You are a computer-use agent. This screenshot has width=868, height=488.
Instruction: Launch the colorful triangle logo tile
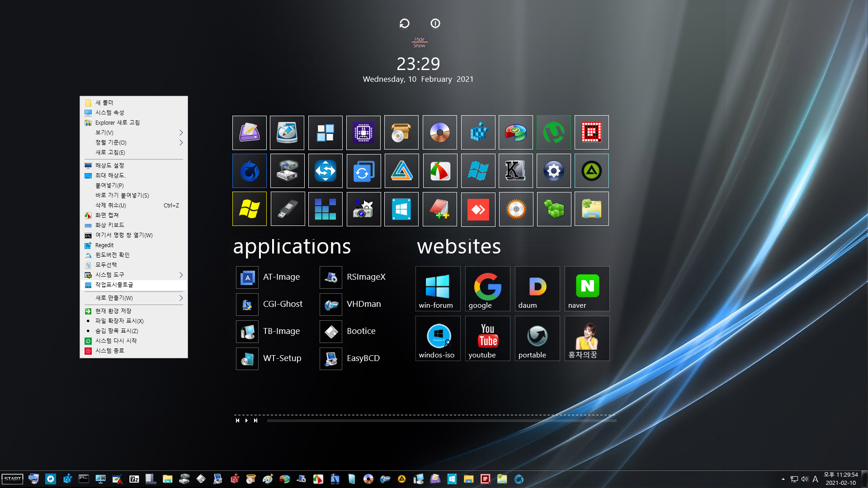point(401,171)
